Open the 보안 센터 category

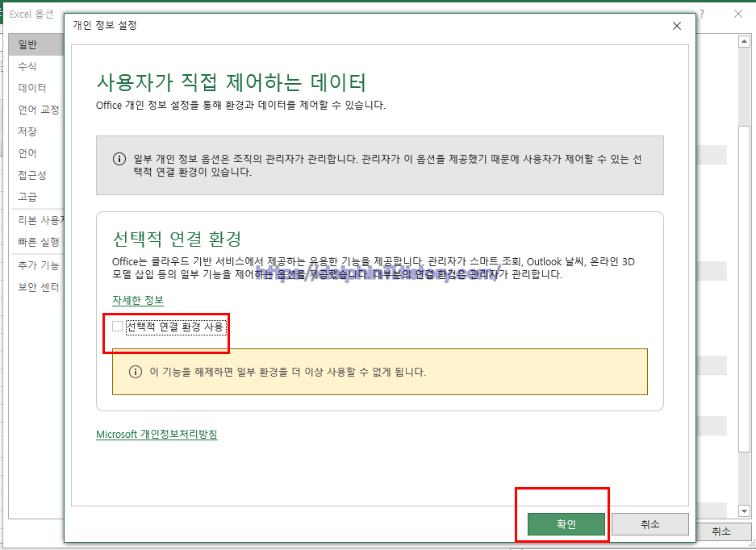pyautogui.click(x=36, y=287)
